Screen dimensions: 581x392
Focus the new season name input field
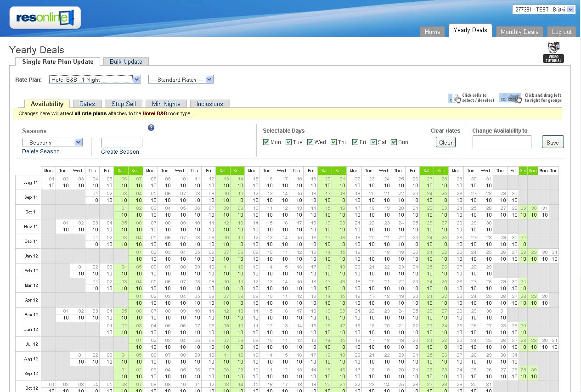(122, 142)
